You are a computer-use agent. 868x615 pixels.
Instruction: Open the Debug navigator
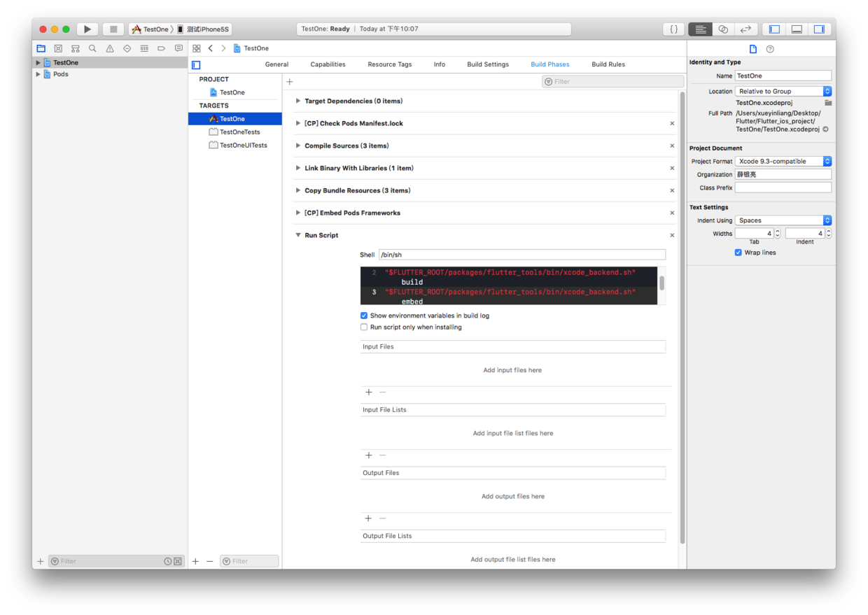pyautogui.click(x=144, y=48)
